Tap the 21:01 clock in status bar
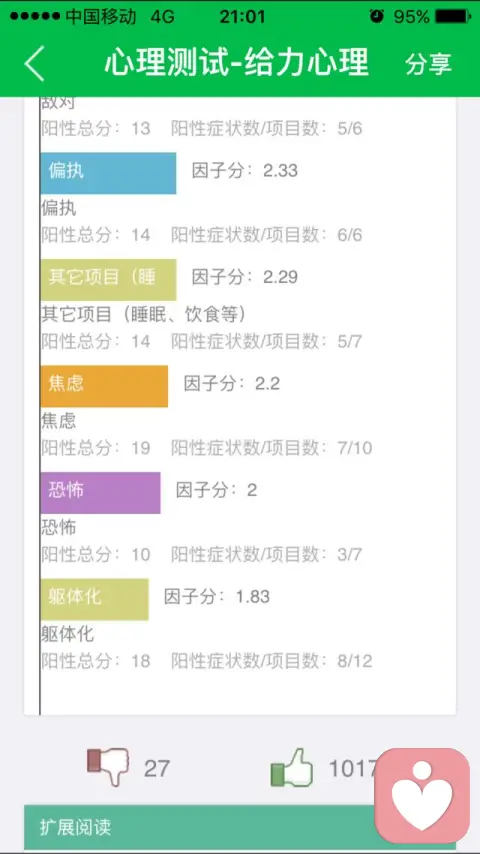480x854 pixels. coord(242,17)
